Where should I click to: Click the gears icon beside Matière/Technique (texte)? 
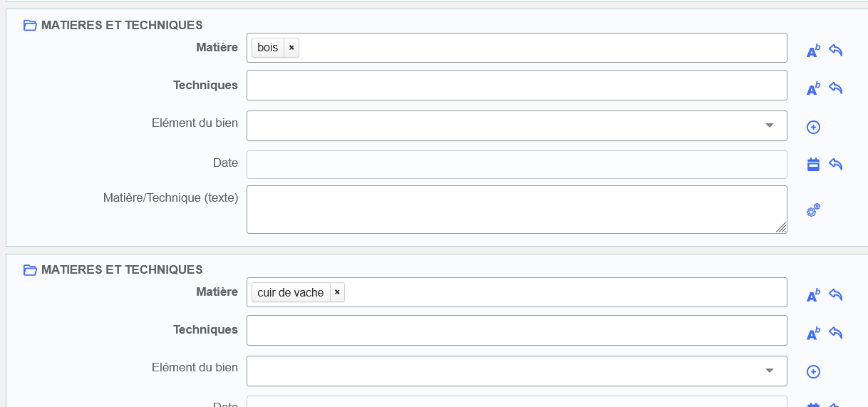pos(813,210)
